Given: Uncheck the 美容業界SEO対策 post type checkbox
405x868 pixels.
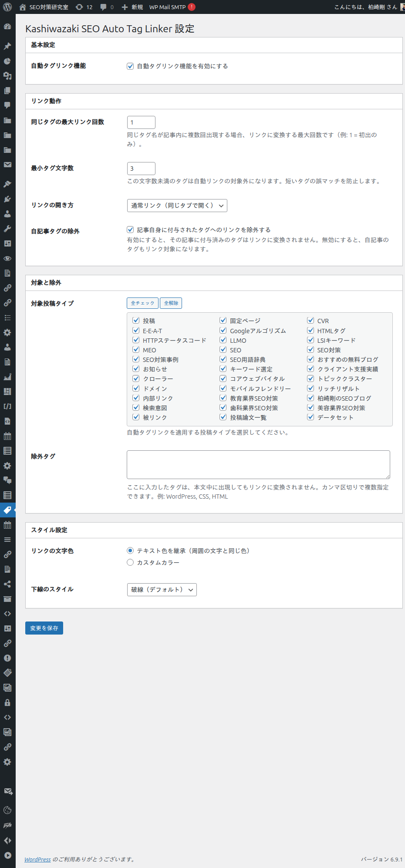Looking at the screenshot, I should click(x=310, y=408).
